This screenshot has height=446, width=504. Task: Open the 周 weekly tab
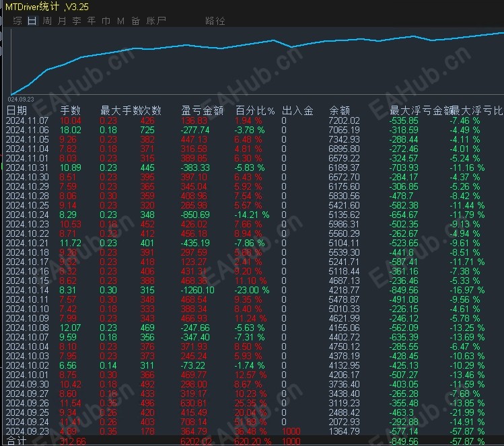[47, 21]
